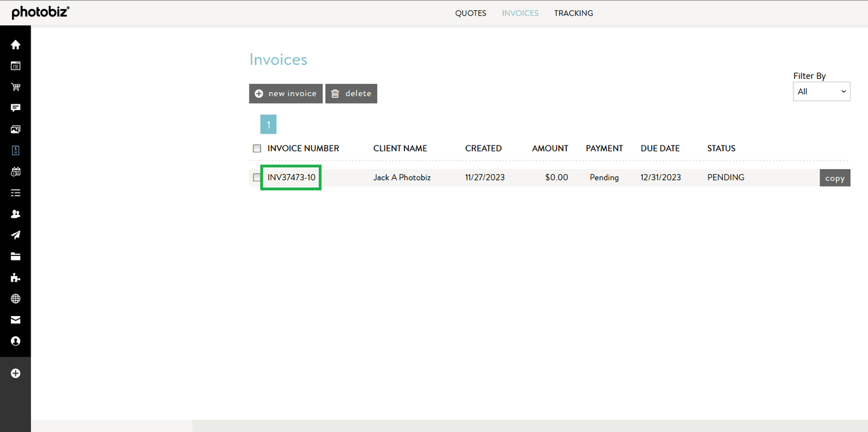Click the mail envelope sidebar icon
Screen dimensions: 868x432
pos(15,320)
